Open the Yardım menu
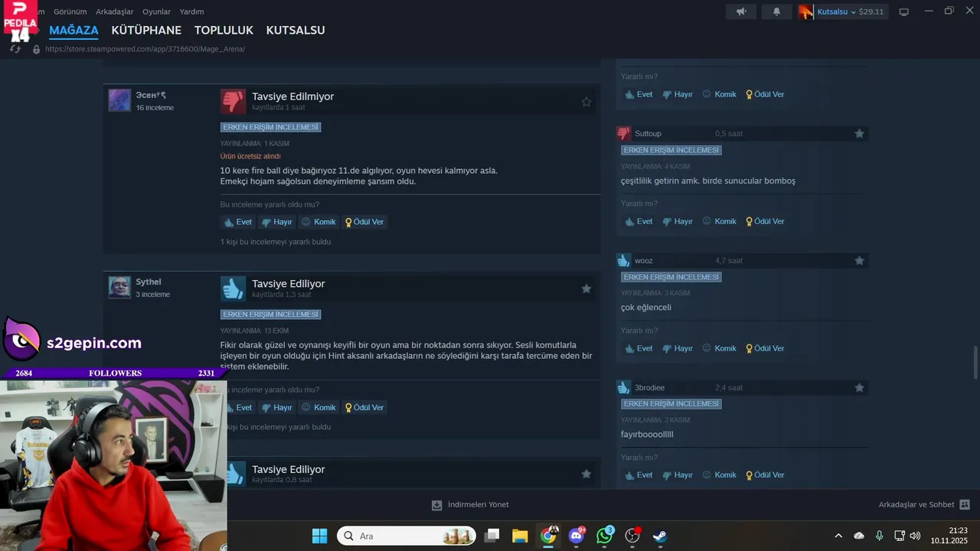This screenshot has height=551, width=980. [191, 11]
